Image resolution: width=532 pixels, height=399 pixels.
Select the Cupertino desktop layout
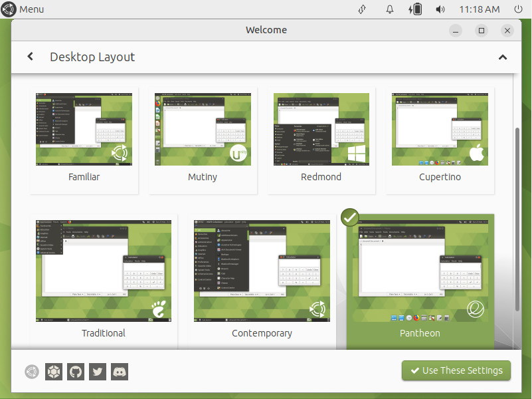440,130
